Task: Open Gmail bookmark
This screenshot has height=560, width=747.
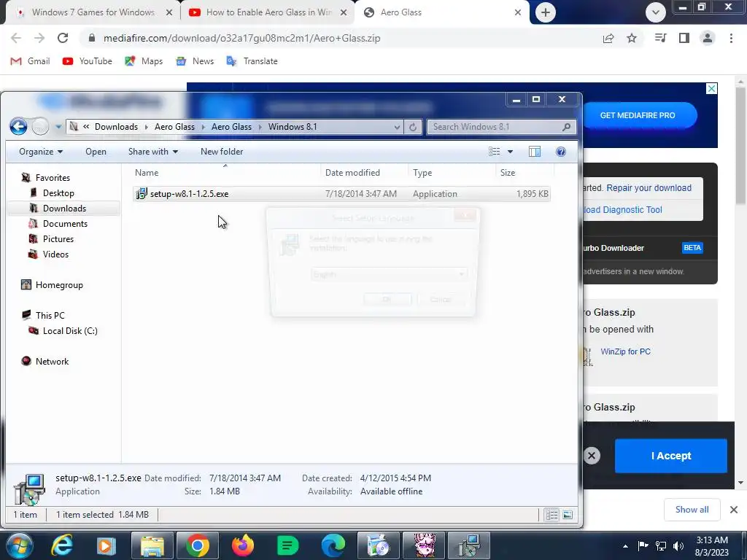Action: tap(30, 61)
